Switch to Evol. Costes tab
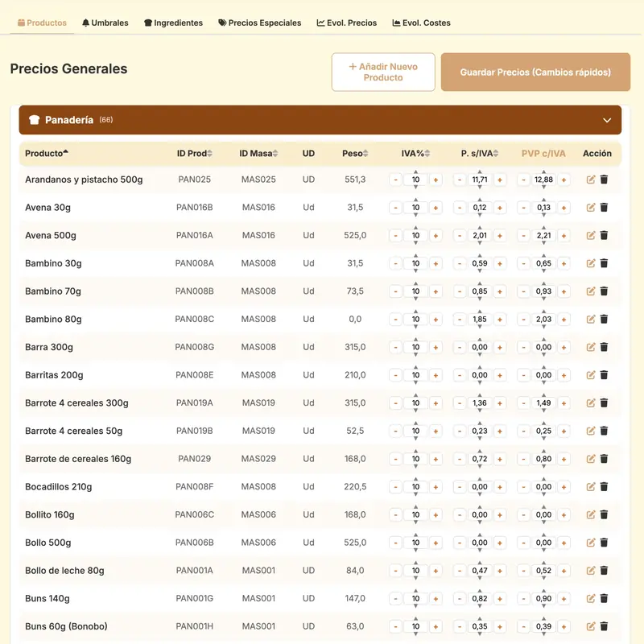 pyautogui.click(x=421, y=23)
